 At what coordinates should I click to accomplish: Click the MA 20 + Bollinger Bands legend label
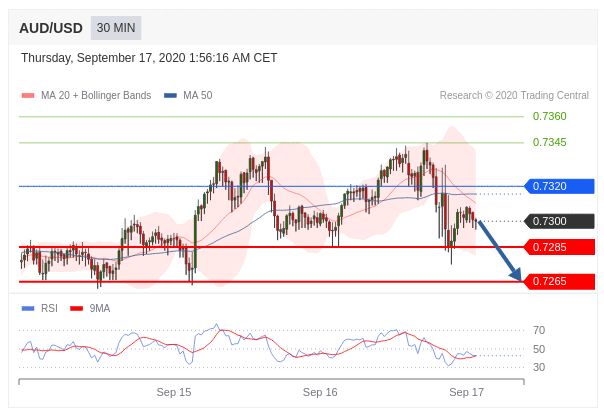click(96, 96)
